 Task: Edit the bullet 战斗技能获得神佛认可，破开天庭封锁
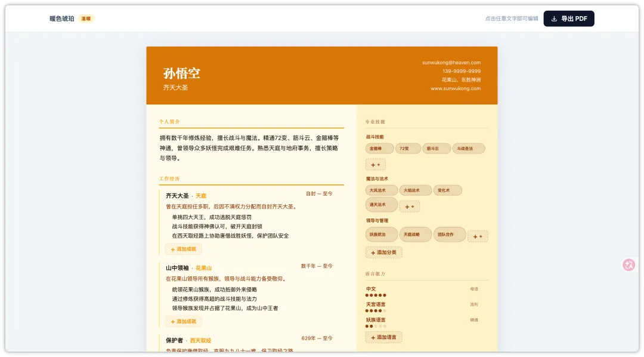pyautogui.click(x=217, y=227)
